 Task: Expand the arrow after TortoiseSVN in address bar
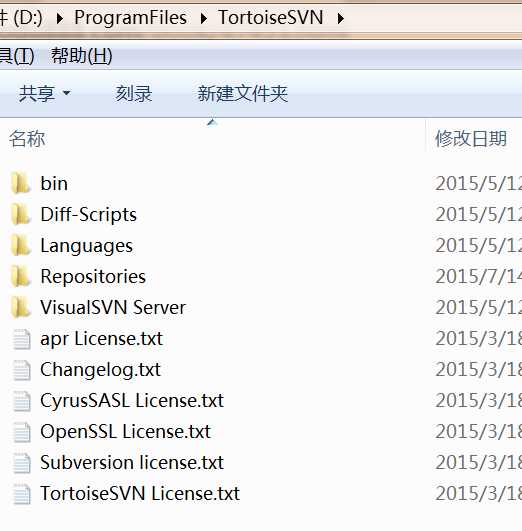[x=340, y=18]
